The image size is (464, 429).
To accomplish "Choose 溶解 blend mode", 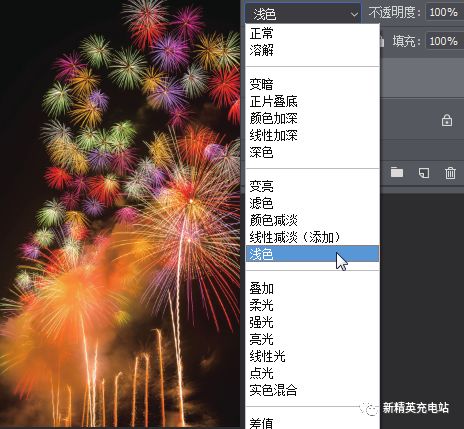I will click(x=312, y=50).
